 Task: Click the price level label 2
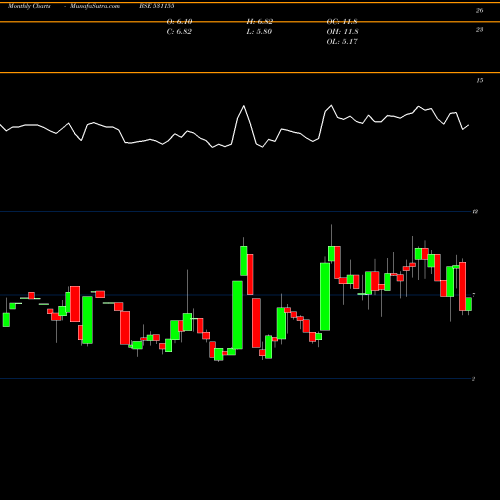pyautogui.click(x=473, y=379)
